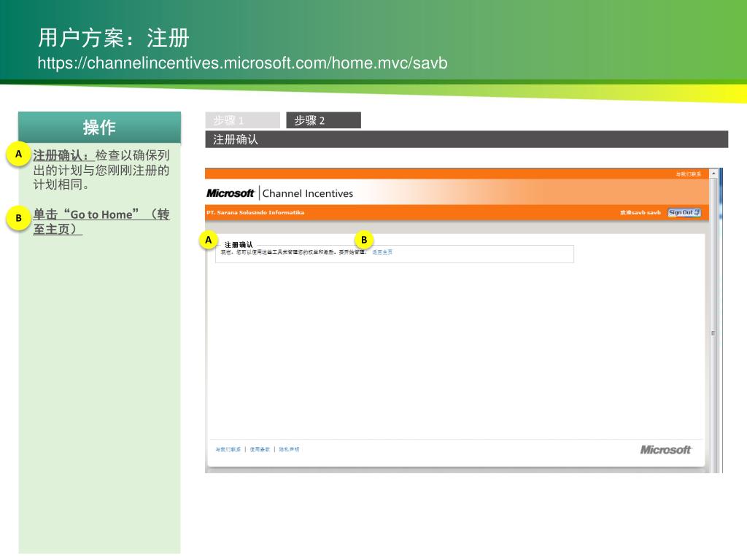Click the yellow A marker in left panel
The image size is (747, 560).
tap(19, 154)
